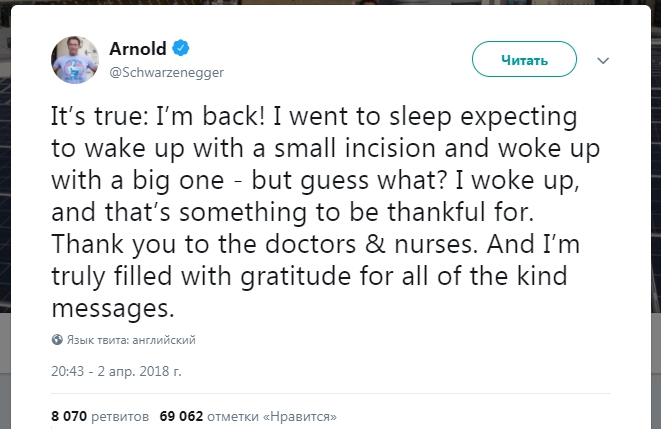Viewport: 661px width, 429px height.
Task: Click the blue verified badge next to Arnold
Action: pos(181,48)
